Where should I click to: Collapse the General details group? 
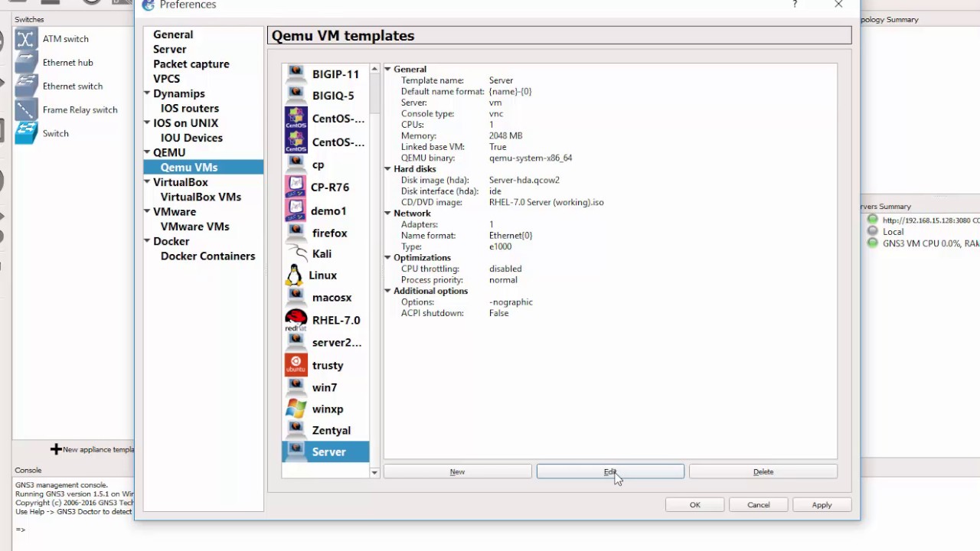(388, 70)
